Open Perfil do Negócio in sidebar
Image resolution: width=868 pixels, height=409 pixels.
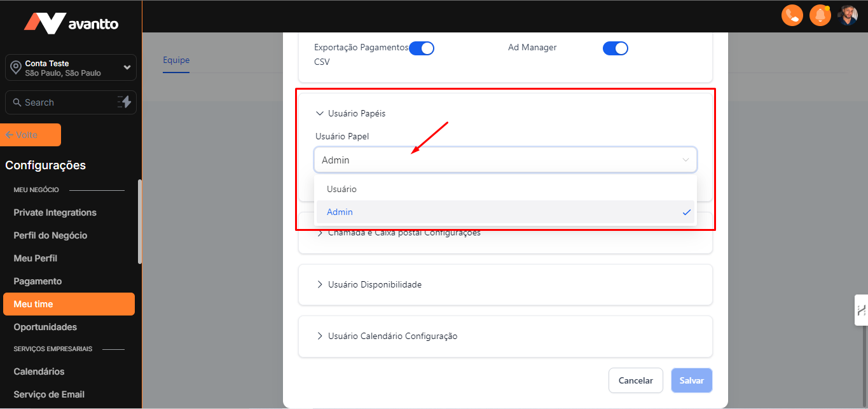[50, 235]
